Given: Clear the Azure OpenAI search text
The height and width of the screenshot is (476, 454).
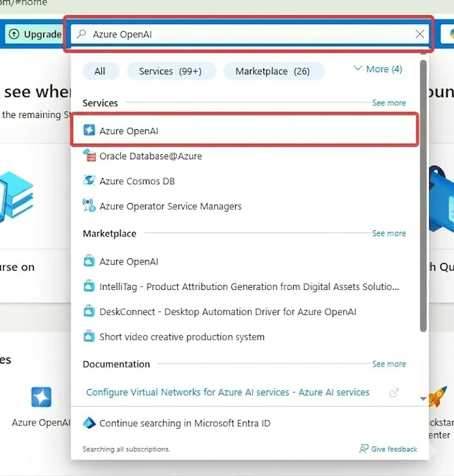Looking at the screenshot, I should (420, 34).
